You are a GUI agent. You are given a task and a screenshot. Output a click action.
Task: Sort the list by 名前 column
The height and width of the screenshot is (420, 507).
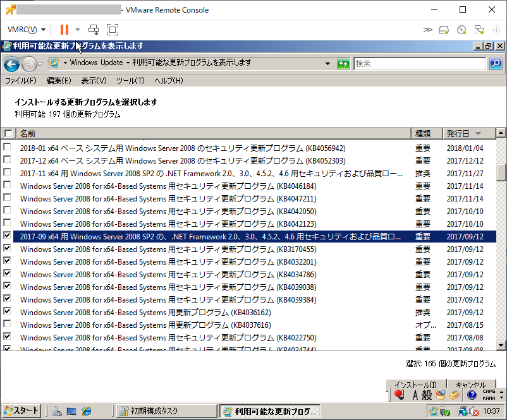coord(214,133)
